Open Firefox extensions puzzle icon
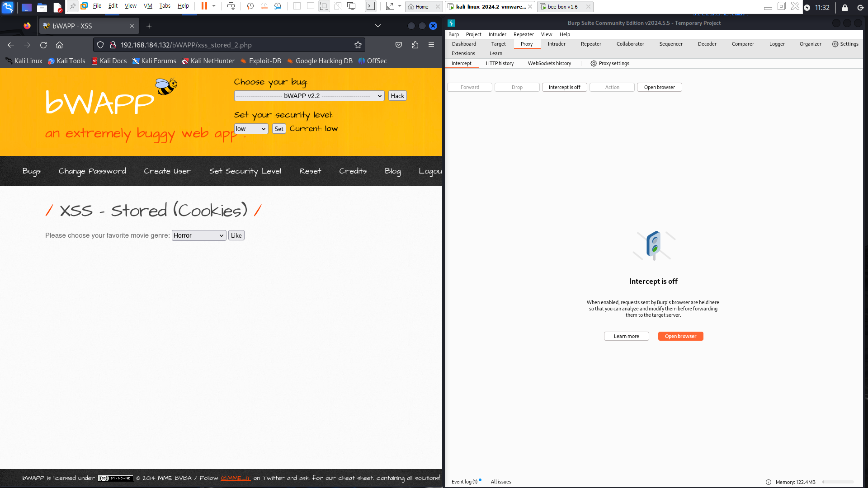Screen dimensions: 868x488 (x=415, y=45)
